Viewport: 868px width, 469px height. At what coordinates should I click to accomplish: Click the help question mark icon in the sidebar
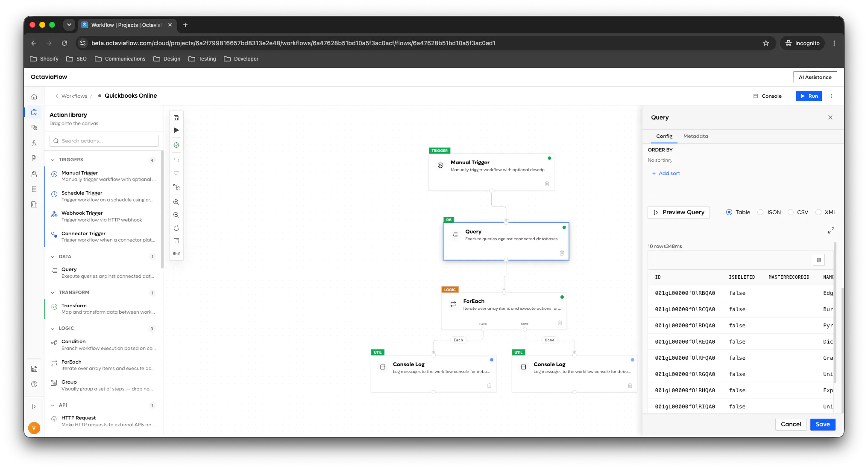pos(34,384)
